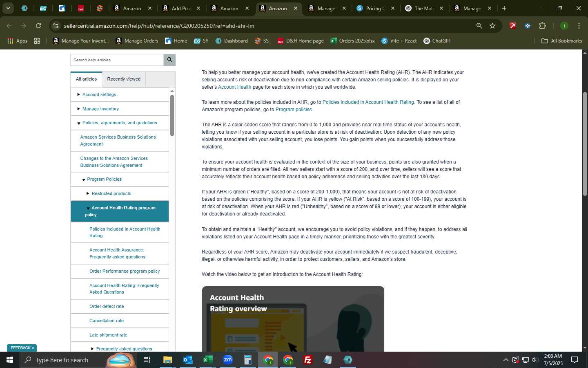The image size is (588, 368).
Task: Open Zoom from the taskbar
Action: point(228,360)
